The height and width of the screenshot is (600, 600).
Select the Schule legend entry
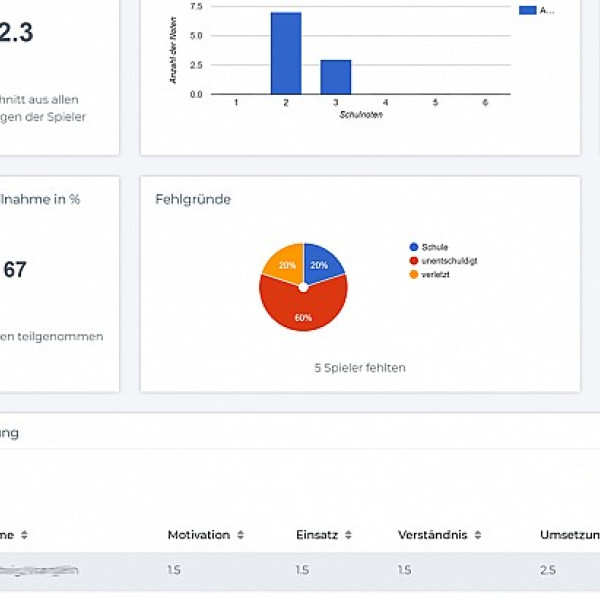(435, 247)
